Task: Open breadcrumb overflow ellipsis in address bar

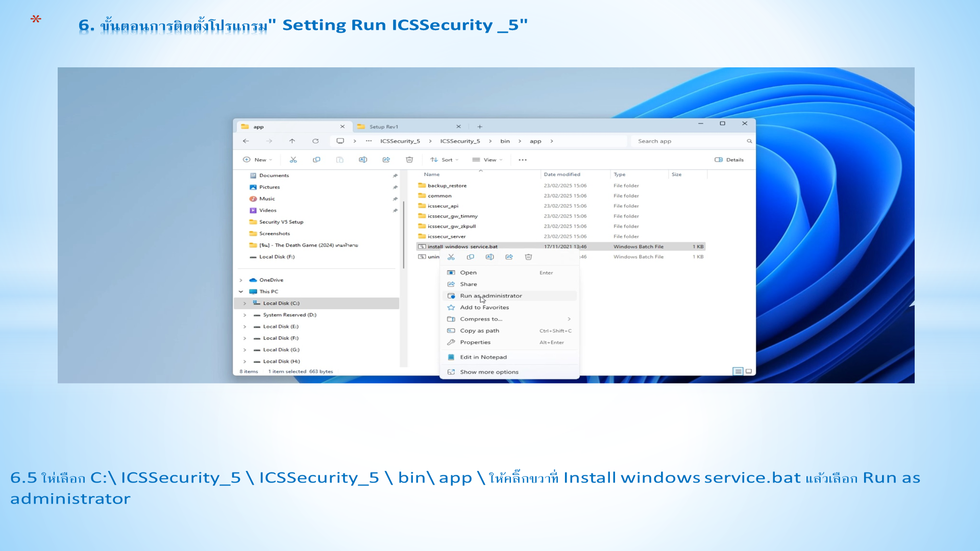Action: [x=369, y=141]
